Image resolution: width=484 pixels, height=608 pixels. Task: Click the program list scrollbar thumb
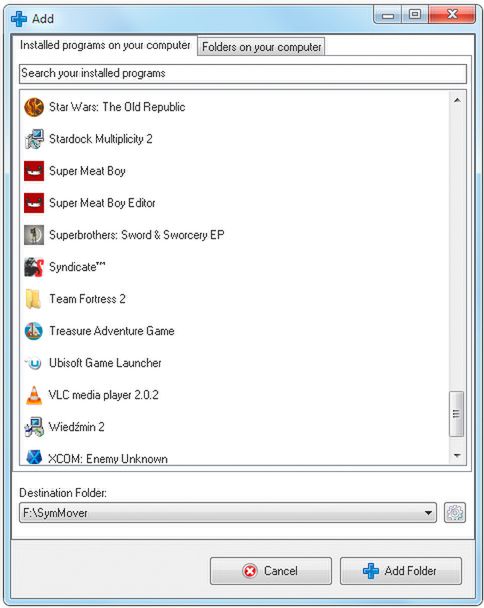(456, 414)
